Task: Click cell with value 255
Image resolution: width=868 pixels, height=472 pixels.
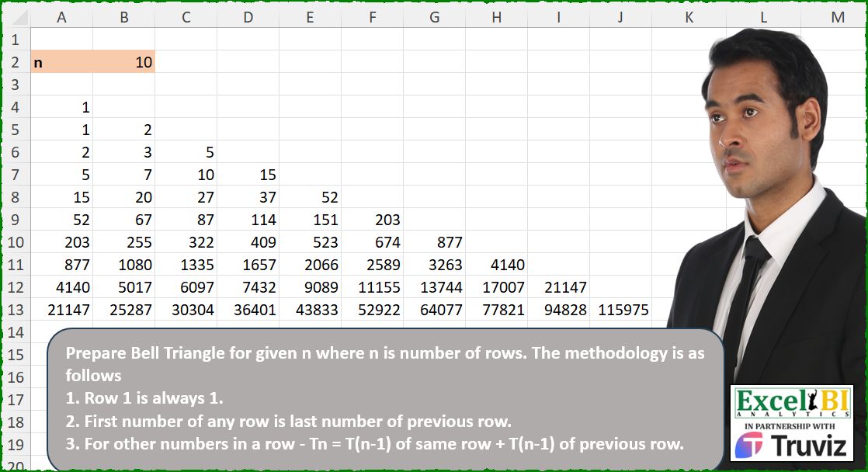Action: pos(124,241)
